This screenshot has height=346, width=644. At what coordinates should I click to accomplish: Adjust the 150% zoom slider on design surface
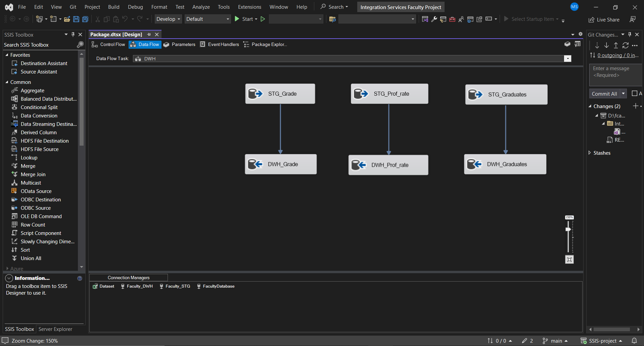coord(568,229)
